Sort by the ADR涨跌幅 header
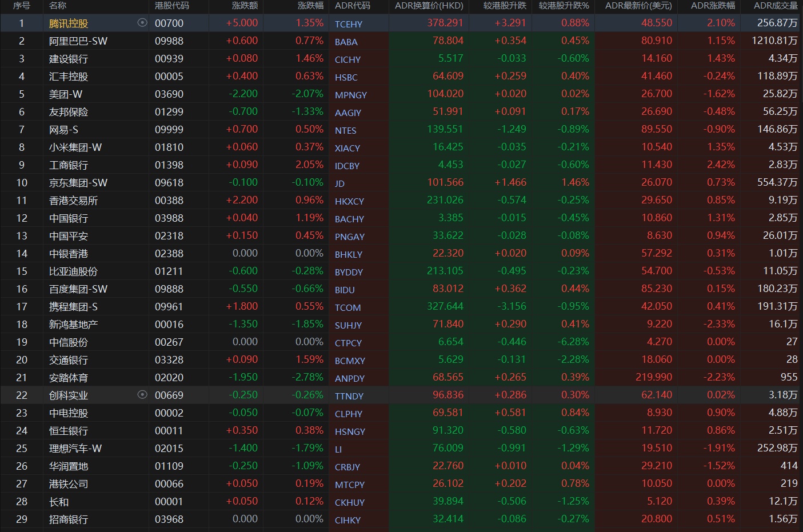 pyautogui.click(x=713, y=6)
